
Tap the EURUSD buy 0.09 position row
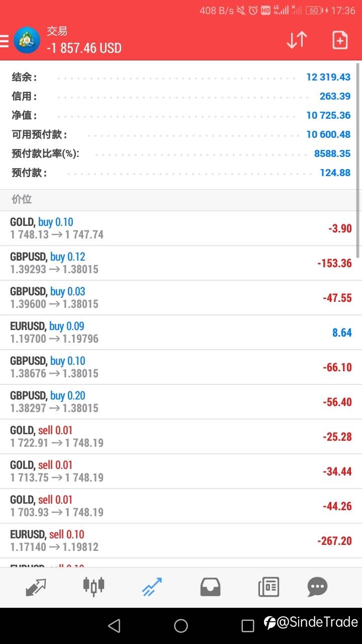click(181, 333)
